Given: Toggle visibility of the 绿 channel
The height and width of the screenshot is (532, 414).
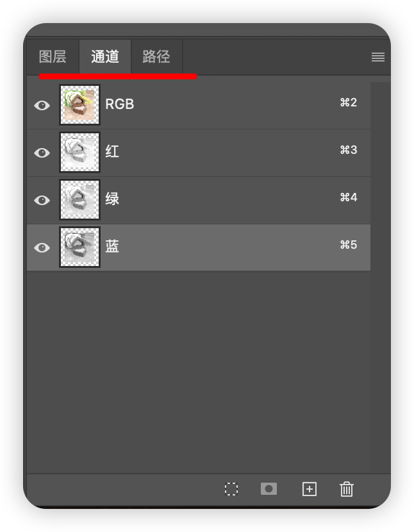Looking at the screenshot, I should click(x=42, y=200).
